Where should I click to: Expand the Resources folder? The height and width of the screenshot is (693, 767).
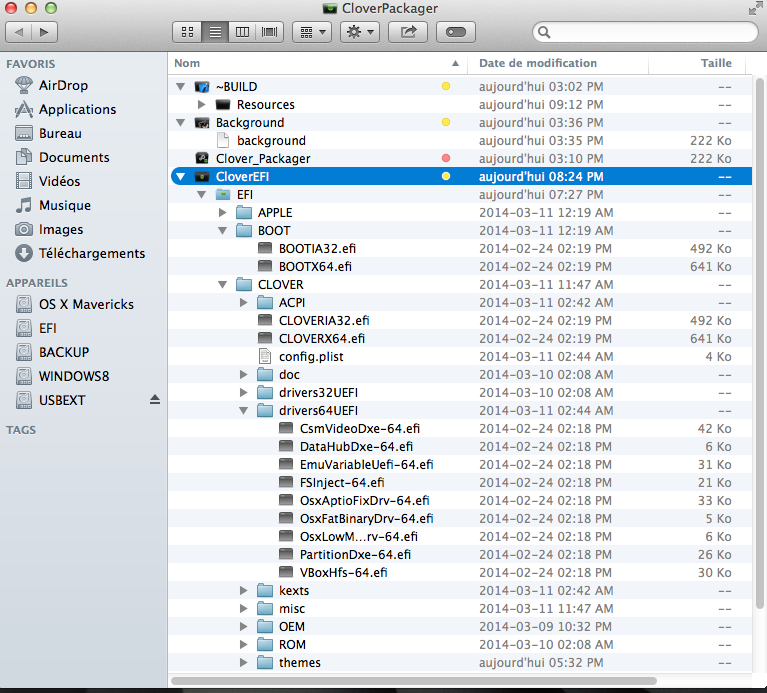(x=202, y=105)
